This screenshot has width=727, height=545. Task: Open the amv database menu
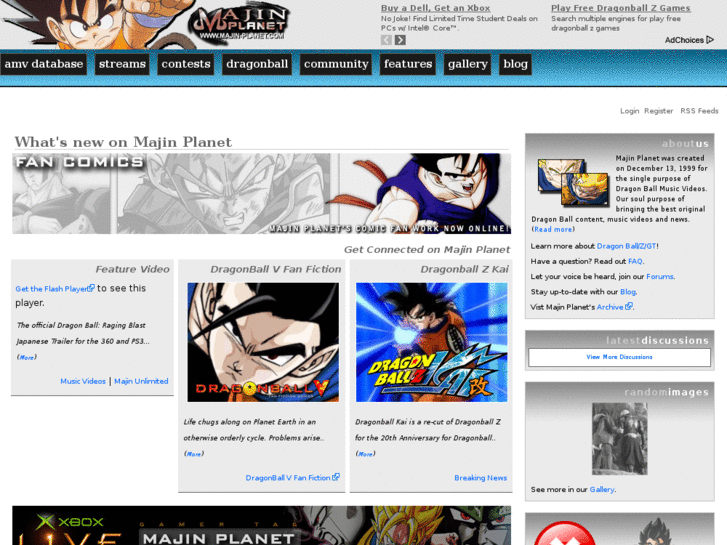(44, 64)
